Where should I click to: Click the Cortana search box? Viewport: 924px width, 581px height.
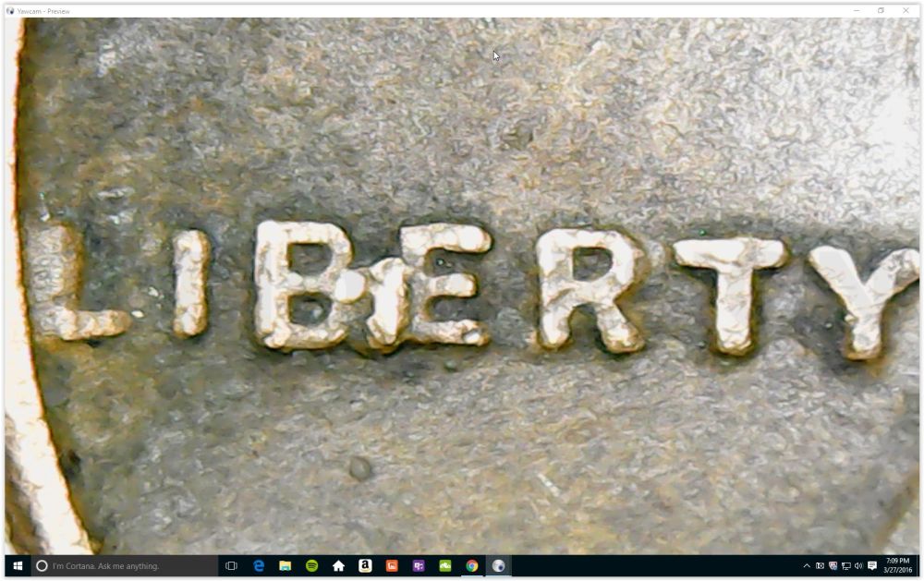[125, 565]
